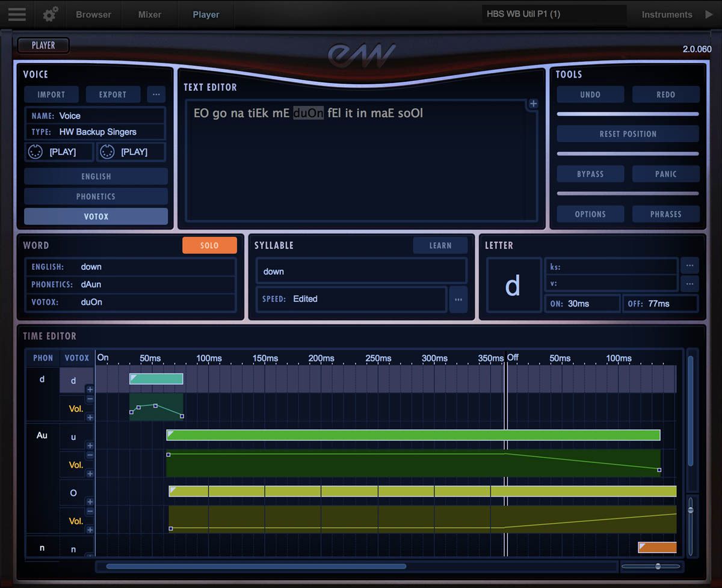Click the arrow next to Instruments

(x=709, y=14)
